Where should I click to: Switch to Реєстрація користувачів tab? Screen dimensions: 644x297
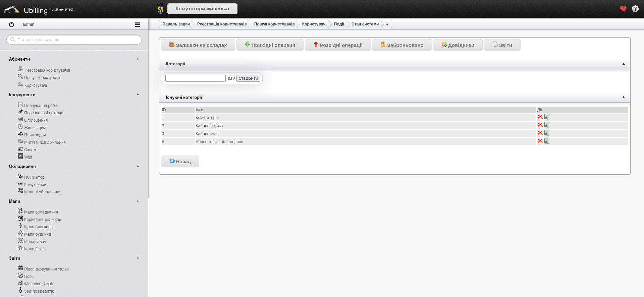tap(222, 24)
